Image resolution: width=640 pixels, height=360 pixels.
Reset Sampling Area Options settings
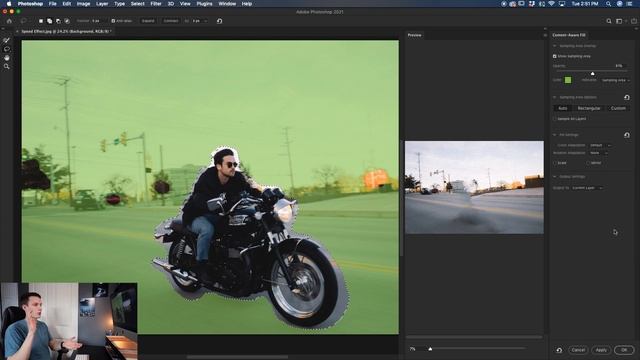[x=627, y=97]
